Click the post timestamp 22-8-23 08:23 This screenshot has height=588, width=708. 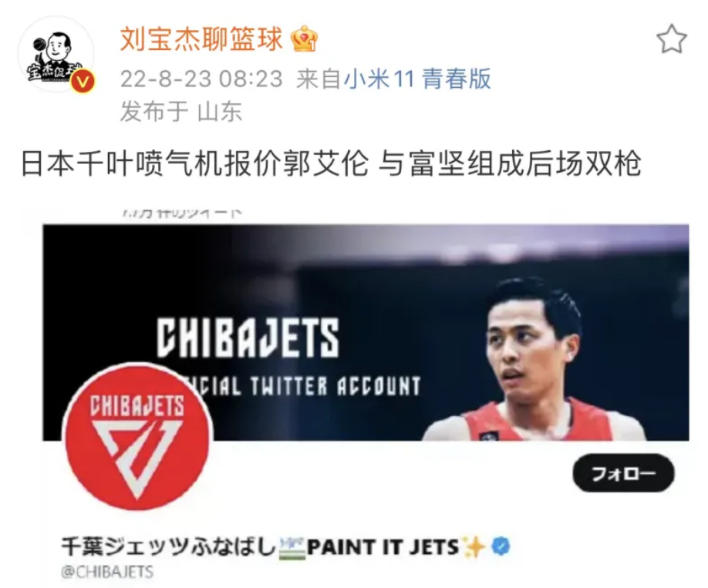[x=201, y=79]
